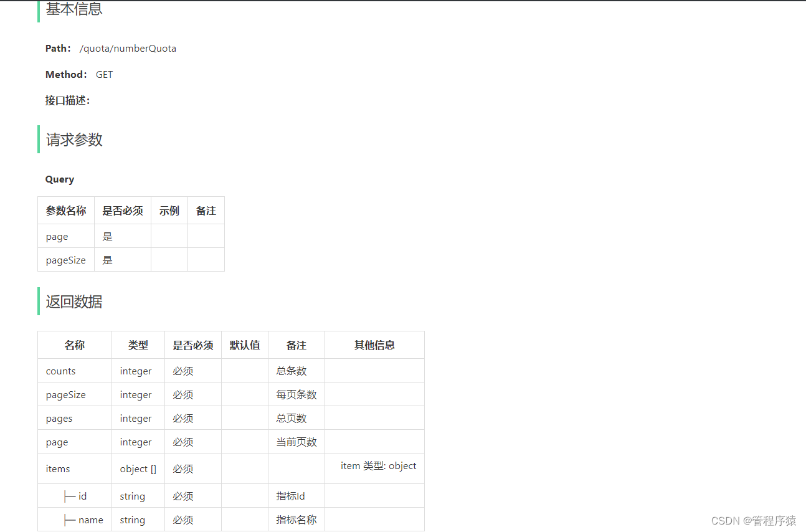Click the pages field name
This screenshot has height=532, width=806.
[59, 419]
